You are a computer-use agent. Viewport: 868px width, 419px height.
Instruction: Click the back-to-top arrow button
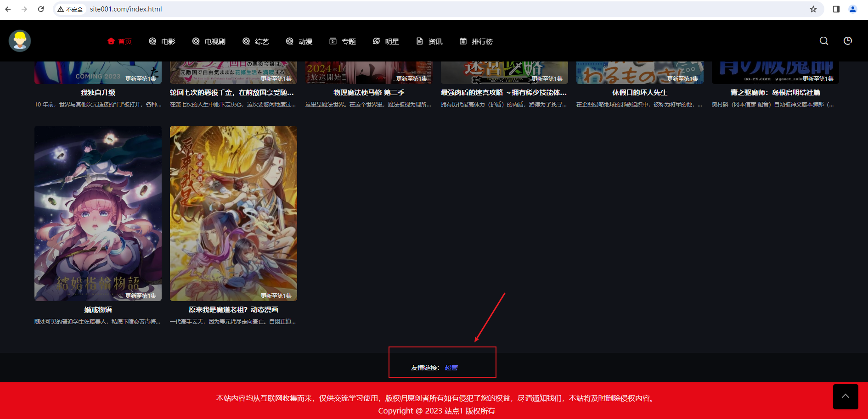pyautogui.click(x=845, y=397)
